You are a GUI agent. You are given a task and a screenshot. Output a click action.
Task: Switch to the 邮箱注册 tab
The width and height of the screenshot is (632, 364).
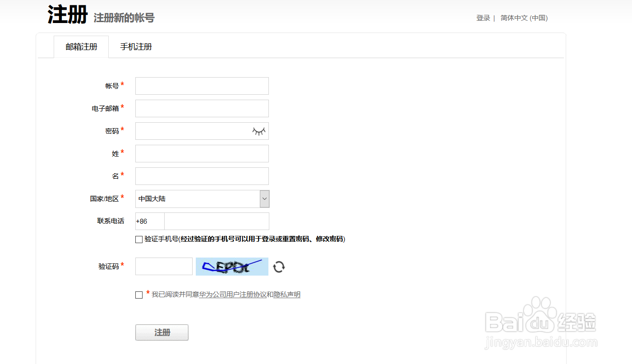tap(81, 47)
